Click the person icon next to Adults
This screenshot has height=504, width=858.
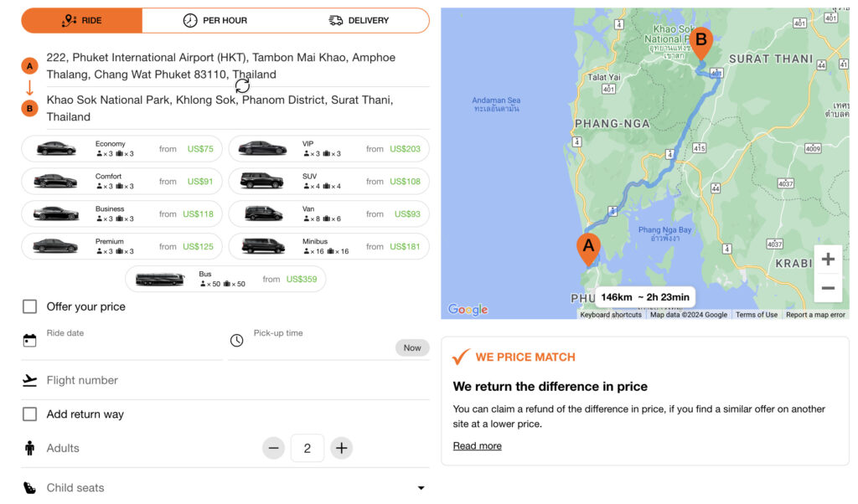pos(30,448)
